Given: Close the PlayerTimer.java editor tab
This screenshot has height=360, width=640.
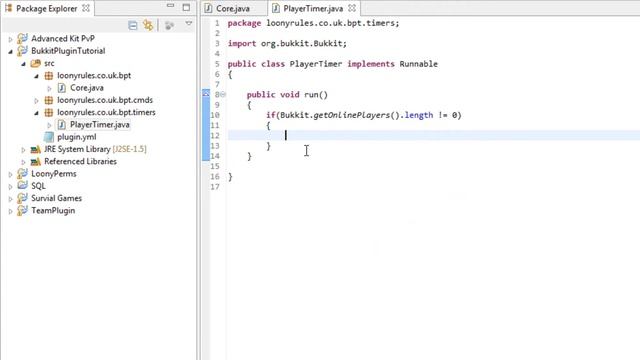Looking at the screenshot, I should [352, 8].
